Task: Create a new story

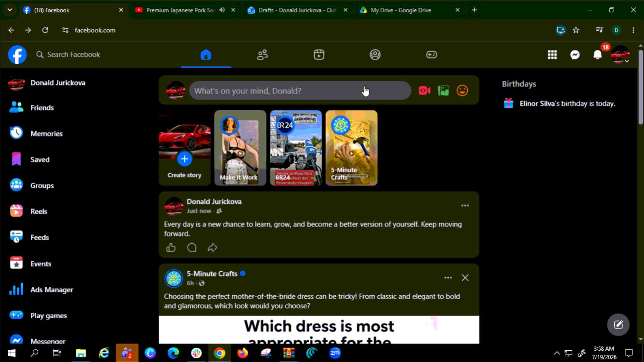Action: pyautogui.click(x=185, y=148)
